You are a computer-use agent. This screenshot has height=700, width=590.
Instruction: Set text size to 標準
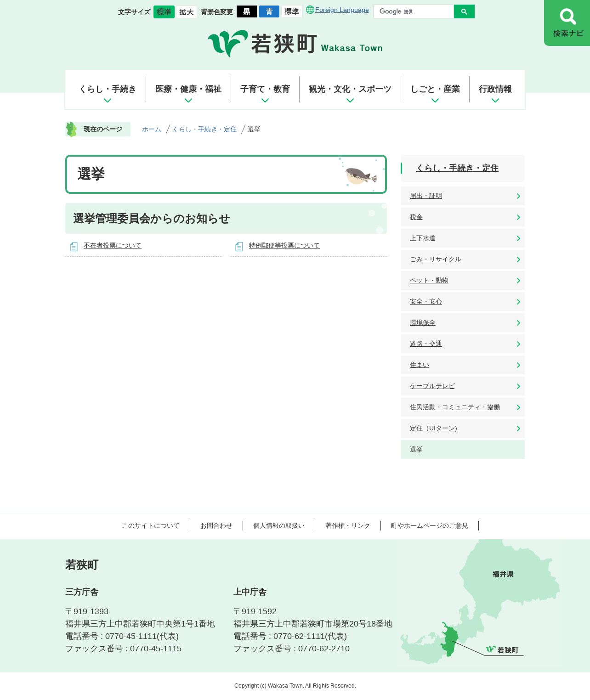coord(164,12)
